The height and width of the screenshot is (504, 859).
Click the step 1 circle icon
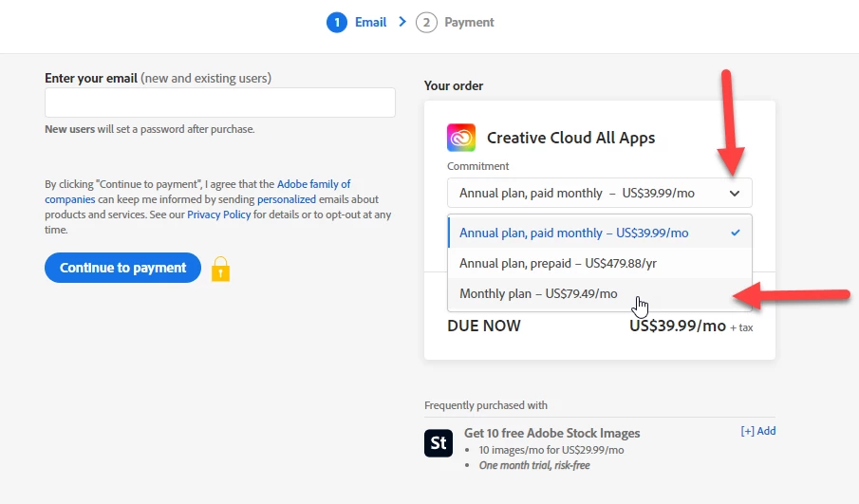coord(337,23)
